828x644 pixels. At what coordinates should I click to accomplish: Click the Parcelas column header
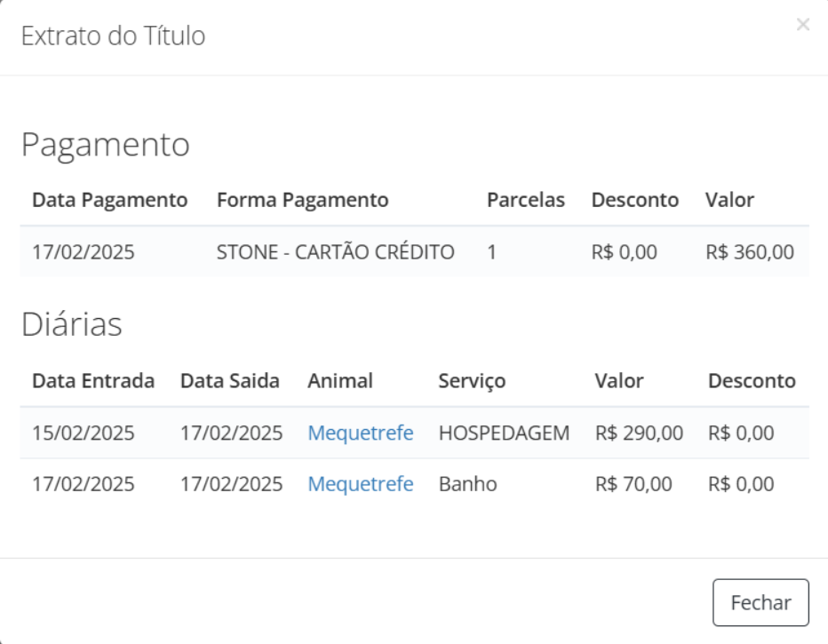point(525,200)
